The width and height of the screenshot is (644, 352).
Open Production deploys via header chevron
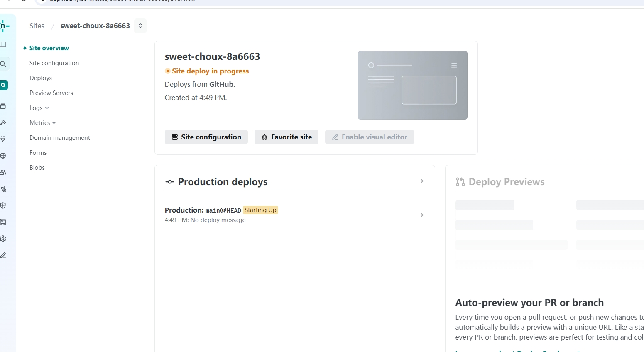tap(422, 181)
